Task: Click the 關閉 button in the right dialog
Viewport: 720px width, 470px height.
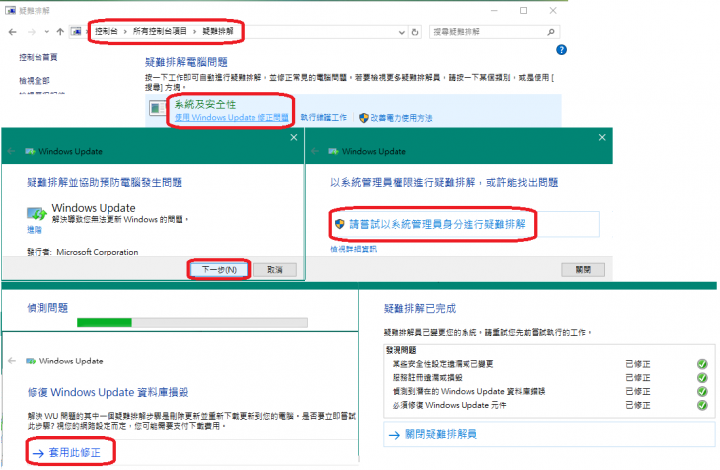Action: (583, 269)
